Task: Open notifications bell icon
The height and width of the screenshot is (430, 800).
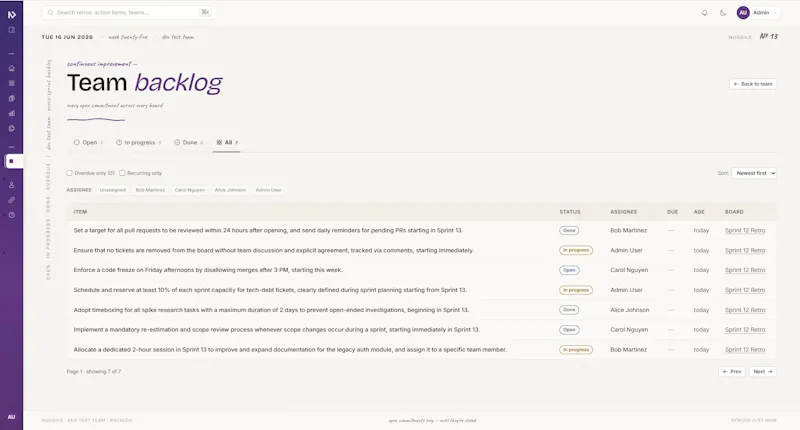Action: 704,13
